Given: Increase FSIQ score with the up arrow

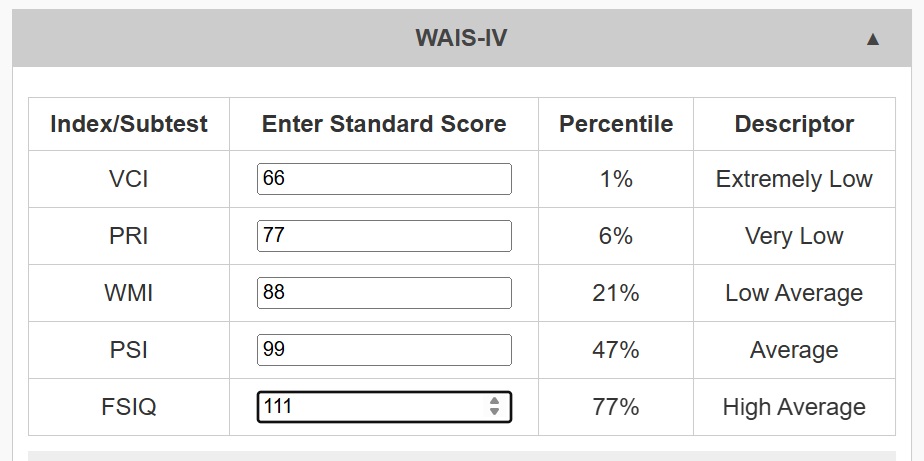Looking at the screenshot, I should (x=494, y=402).
